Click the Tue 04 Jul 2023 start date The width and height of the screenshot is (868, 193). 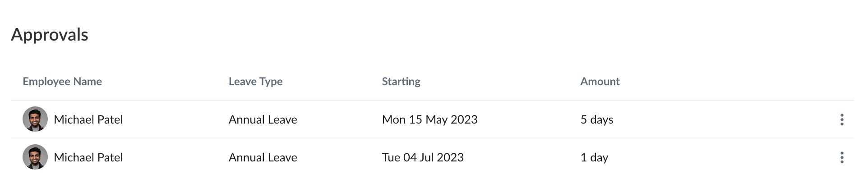[423, 157]
